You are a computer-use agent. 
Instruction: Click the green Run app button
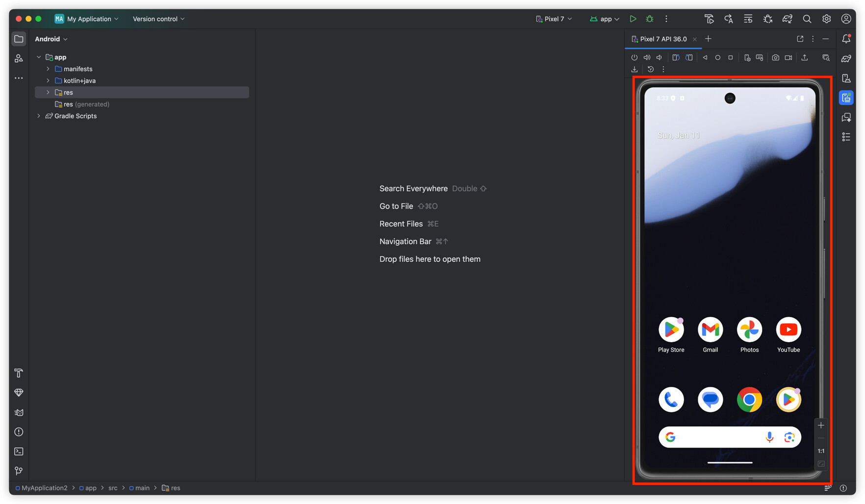pos(633,19)
